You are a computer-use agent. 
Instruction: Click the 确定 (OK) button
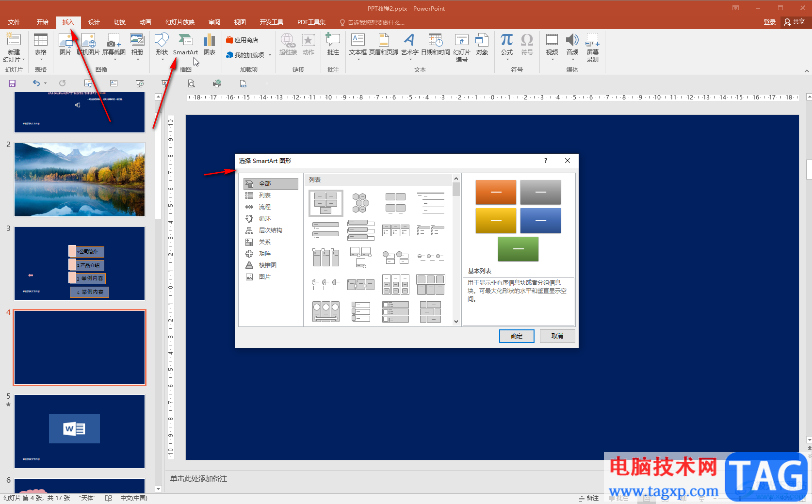coord(517,336)
